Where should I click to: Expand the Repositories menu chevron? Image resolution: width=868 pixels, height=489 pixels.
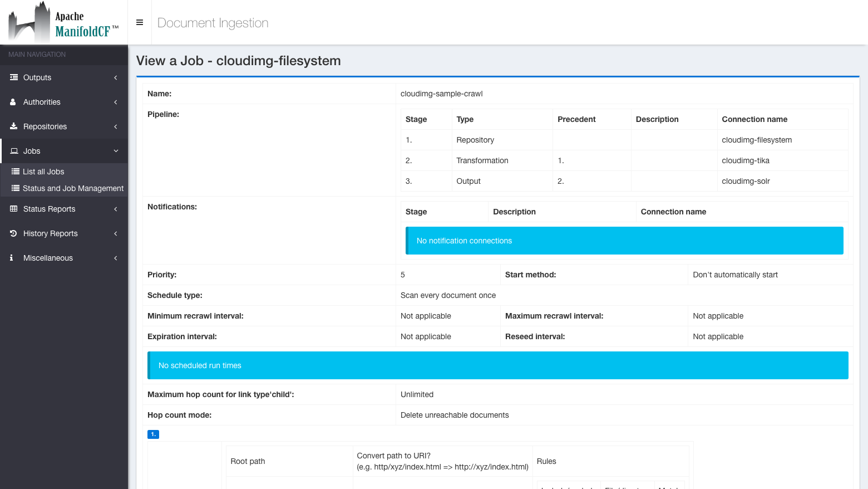(x=116, y=126)
